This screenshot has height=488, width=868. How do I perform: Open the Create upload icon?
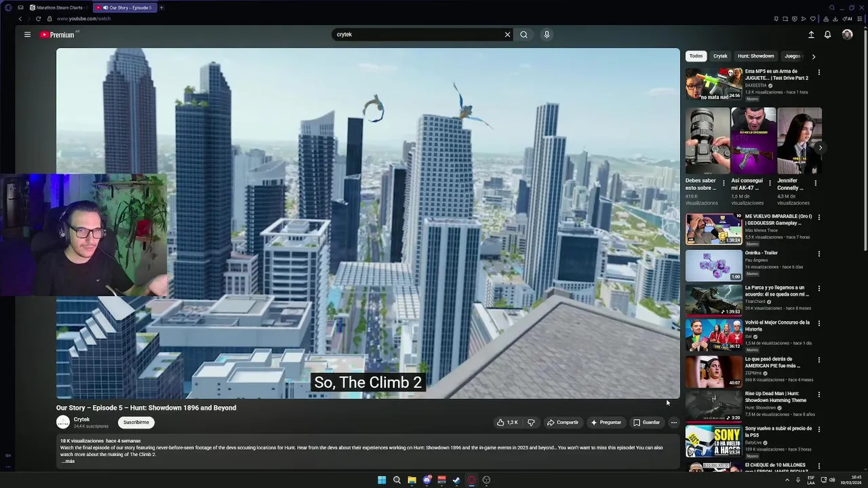(811, 35)
